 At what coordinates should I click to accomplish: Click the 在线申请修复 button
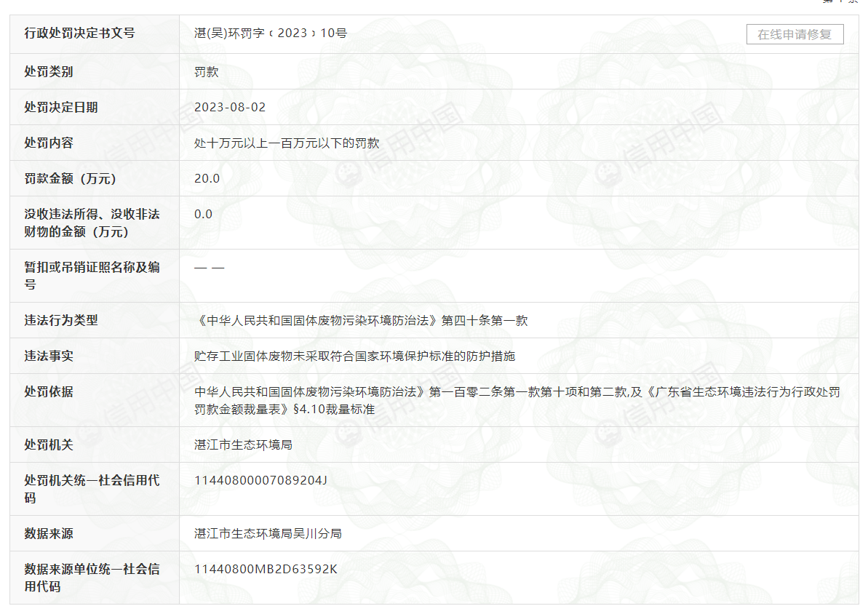pos(795,34)
